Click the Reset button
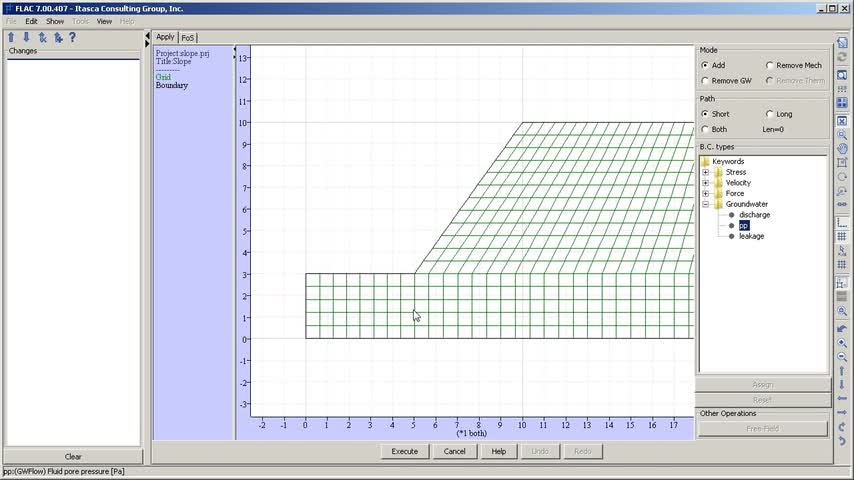 tap(762, 400)
